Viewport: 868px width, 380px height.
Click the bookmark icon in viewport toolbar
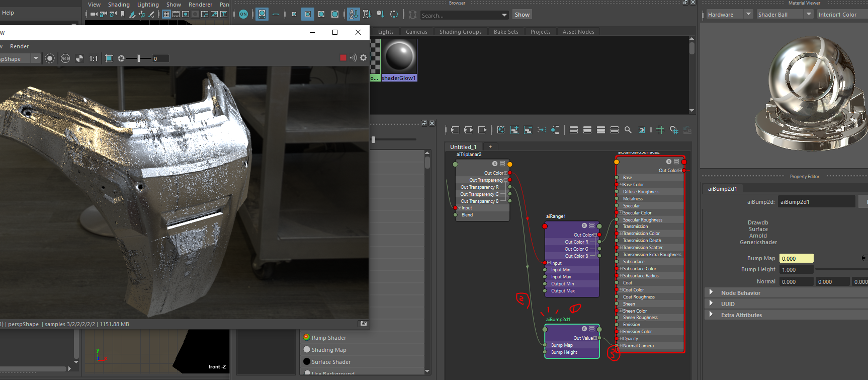tap(123, 14)
